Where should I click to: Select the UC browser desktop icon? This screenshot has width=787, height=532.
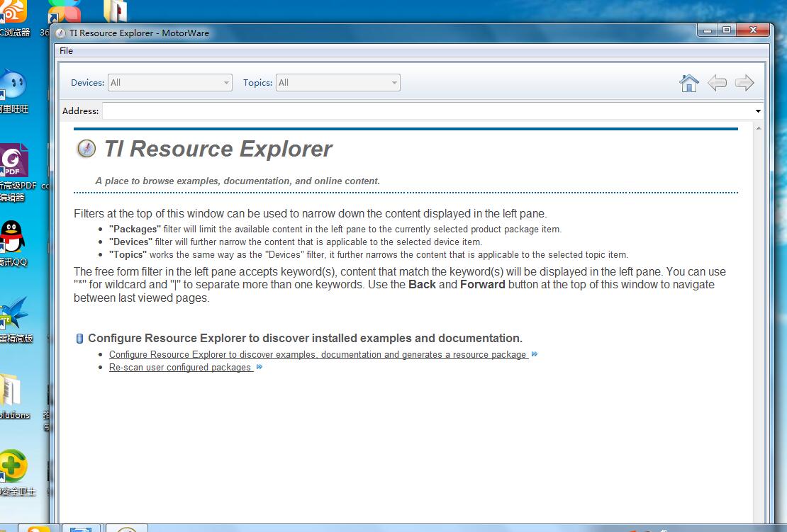tap(13, 11)
